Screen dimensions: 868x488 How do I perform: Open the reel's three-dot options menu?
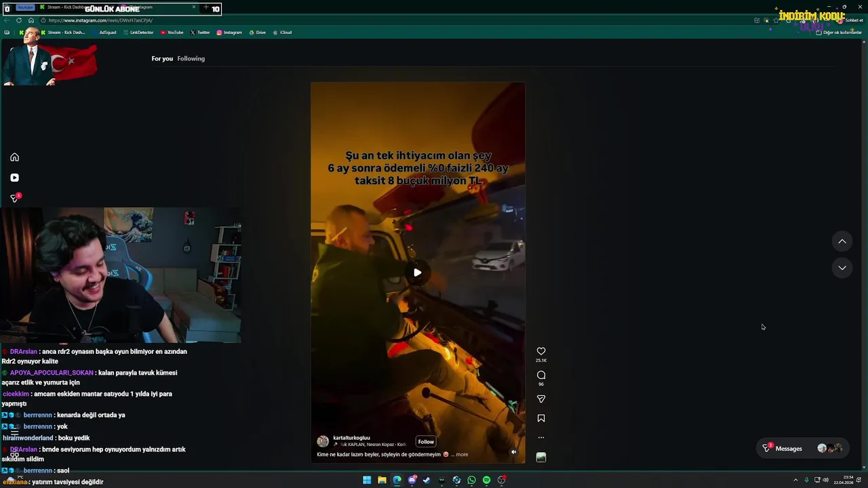pyautogui.click(x=541, y=437)
